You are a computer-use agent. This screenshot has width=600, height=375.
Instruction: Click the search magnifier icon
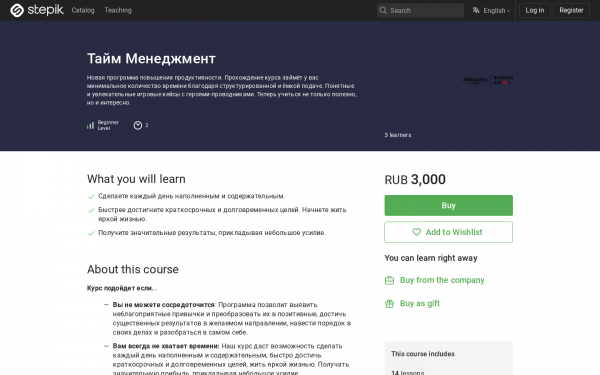tap(383, 10)
